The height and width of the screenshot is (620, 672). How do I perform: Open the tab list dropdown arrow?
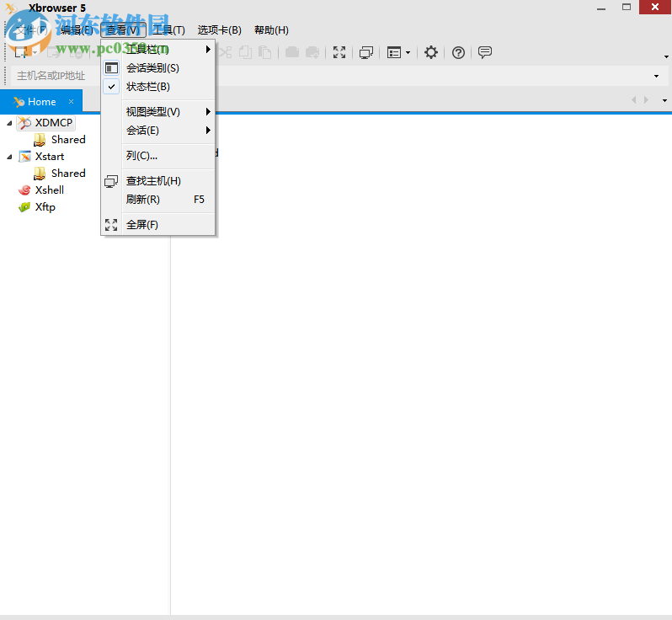[x=664, y=100]
